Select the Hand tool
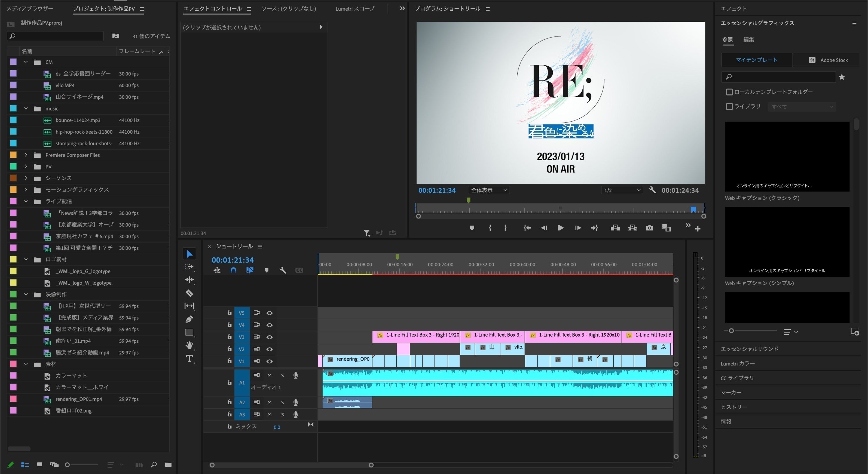The image size is (868, 474). 189,345
